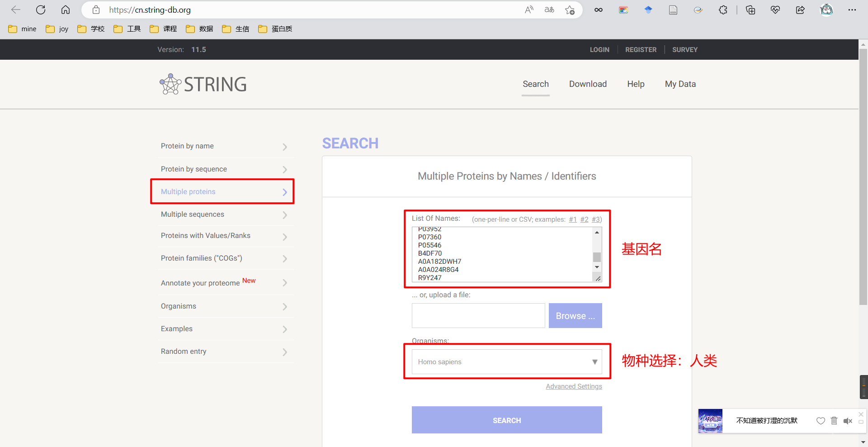The width and height of the screenshot is (868, 447).
Task: Click the site lock info icon
Action: click(96, 10)
